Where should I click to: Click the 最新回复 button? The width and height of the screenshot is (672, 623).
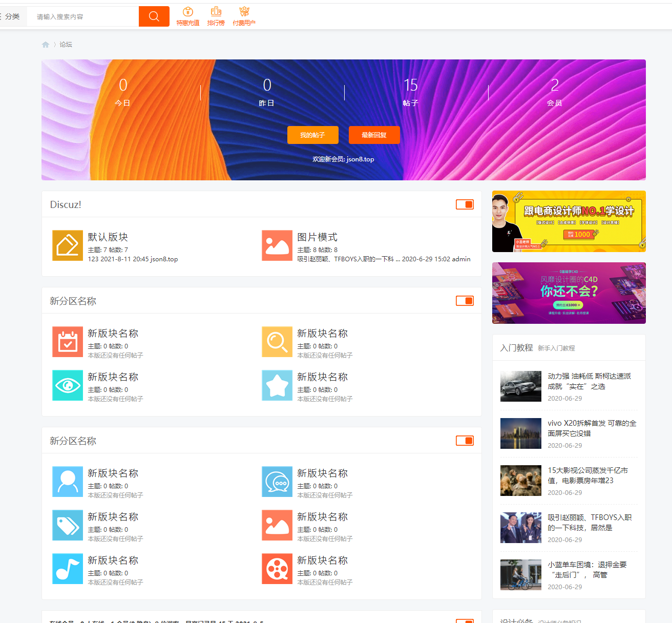374,135
